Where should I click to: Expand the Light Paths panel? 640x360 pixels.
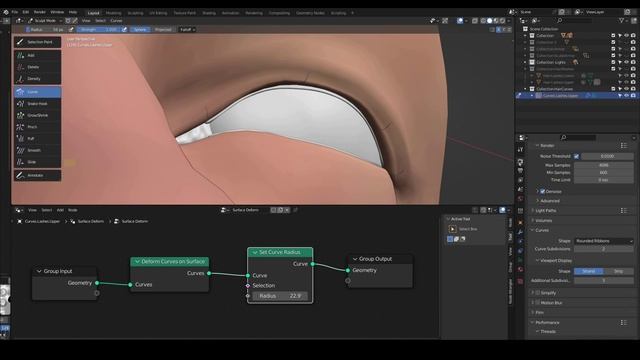tap(545, 211)
